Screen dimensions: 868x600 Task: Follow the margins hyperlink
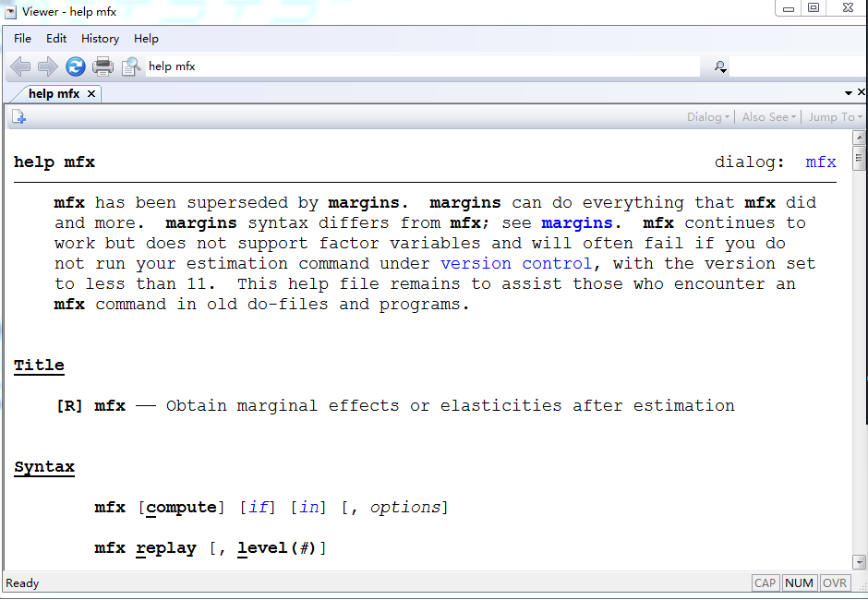(577, 223)
